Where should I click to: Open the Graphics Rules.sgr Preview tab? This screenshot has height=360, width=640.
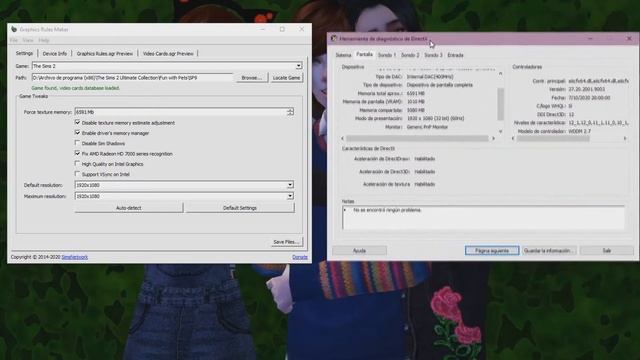pyautogui.click(x=104, y=53)
